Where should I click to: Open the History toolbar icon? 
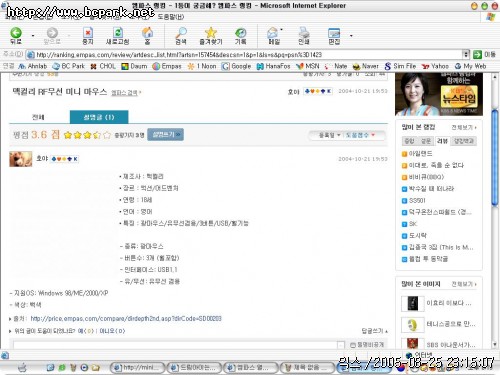(240, 35)
